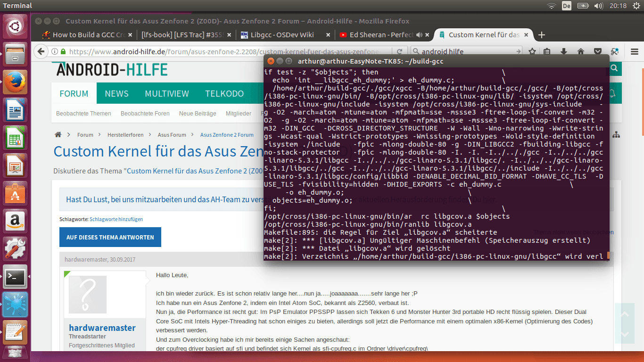Click the Schlagworte hinzufügen link

pos(116,219)
